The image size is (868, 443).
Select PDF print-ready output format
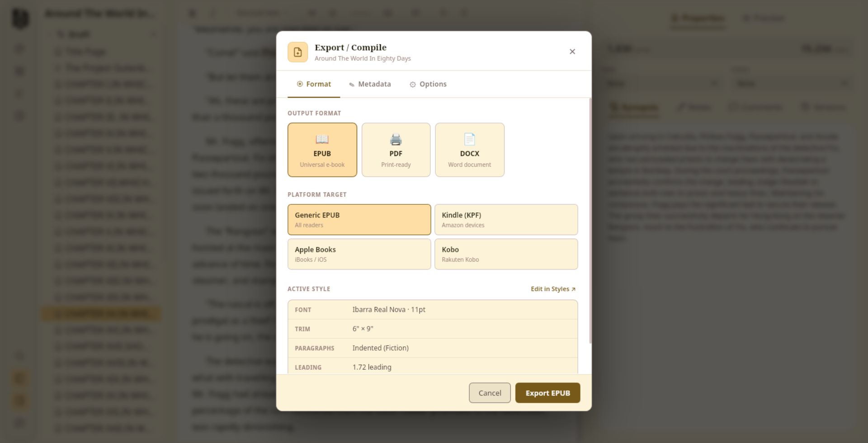tap(396, 150)
